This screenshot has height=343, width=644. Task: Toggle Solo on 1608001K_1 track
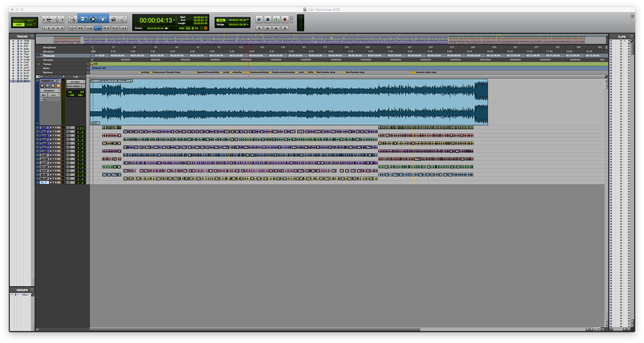click(x=53, y=86)
